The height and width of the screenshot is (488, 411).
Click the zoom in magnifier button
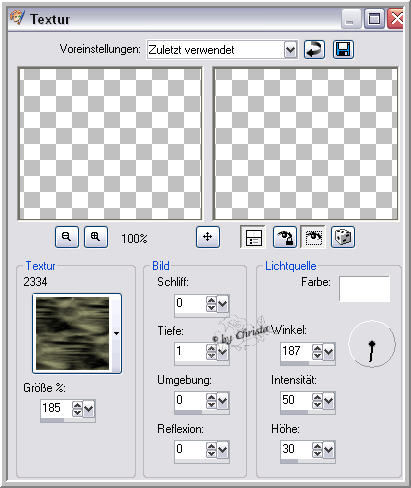point(96,237)
